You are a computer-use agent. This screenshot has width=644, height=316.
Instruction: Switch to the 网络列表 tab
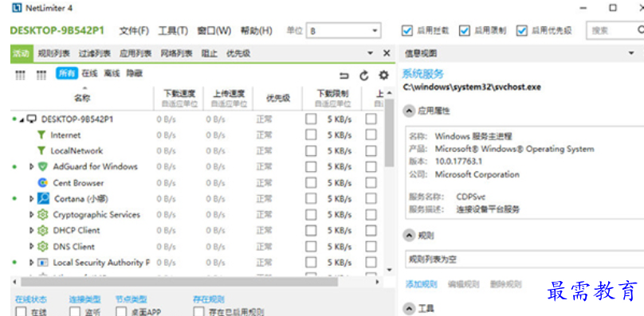pyautogui.click(x=176, y=53)
